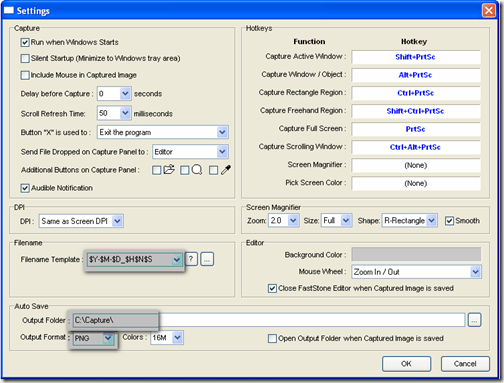Screen dimensions: 504x383
Task: Click the 'Hotkey' column header
Action: [414, 42]
